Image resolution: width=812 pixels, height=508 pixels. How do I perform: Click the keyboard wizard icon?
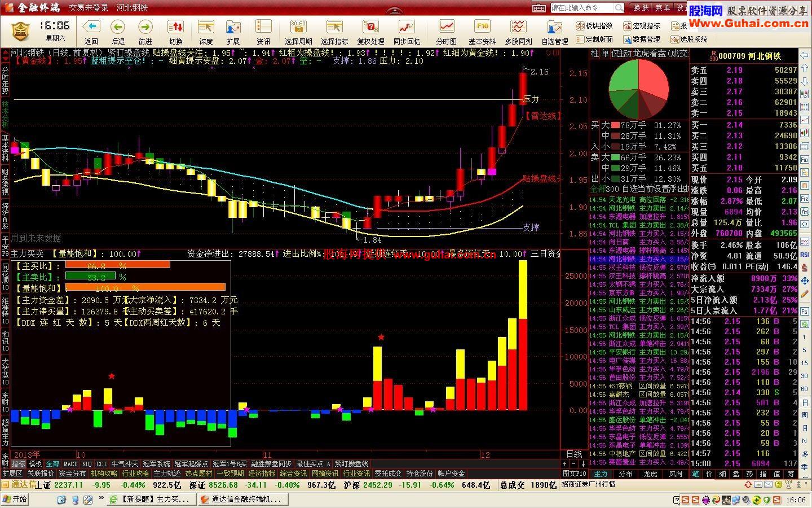(540, 8)
